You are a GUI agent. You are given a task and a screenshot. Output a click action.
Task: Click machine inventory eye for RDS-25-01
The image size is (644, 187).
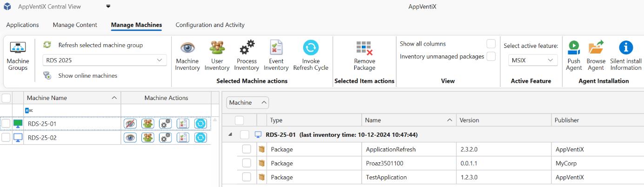pyautogui.click(x=130, y=124)
